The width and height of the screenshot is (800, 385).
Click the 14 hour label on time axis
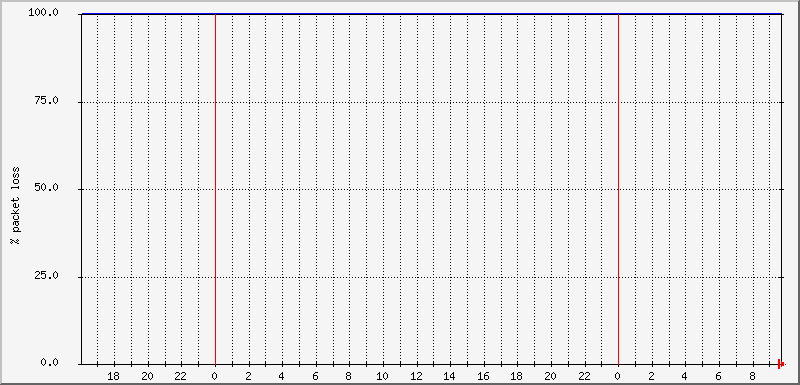click(450, 377)
